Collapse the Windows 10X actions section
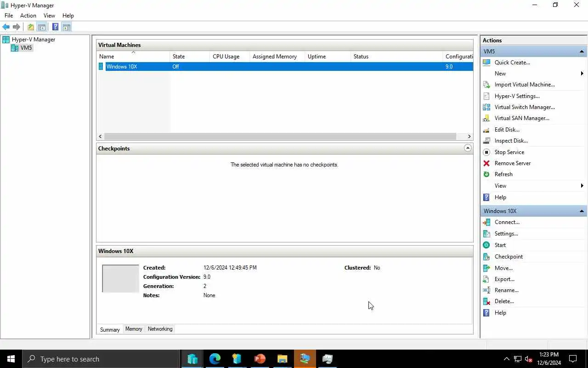 pyautogui.click(x=582, y=211)
